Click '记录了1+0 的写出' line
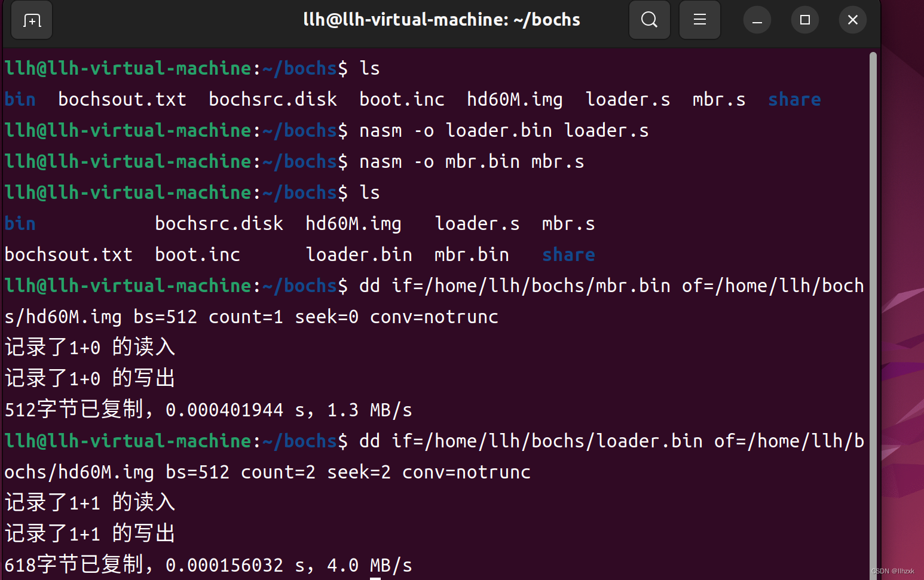 tap(90, 379)
